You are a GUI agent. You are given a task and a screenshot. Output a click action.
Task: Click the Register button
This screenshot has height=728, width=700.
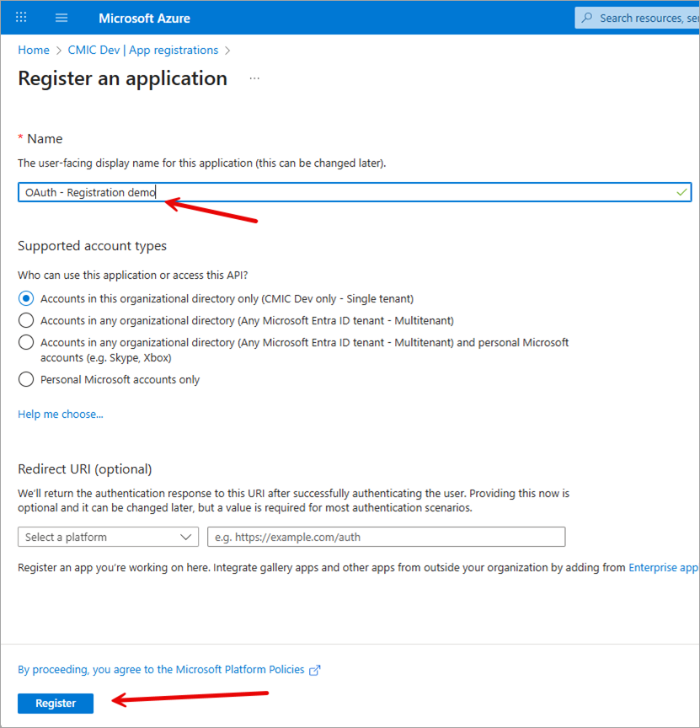[x=55, y=703]
